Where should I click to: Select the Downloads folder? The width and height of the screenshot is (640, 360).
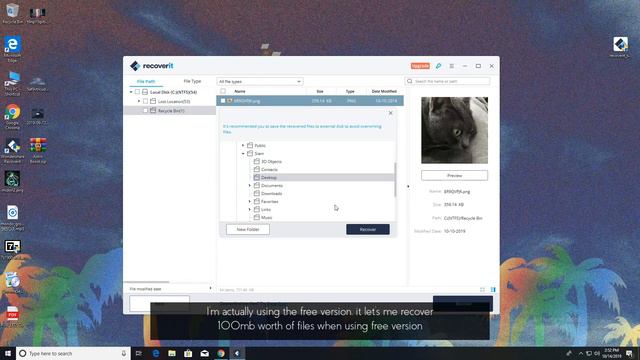[271, 193]
